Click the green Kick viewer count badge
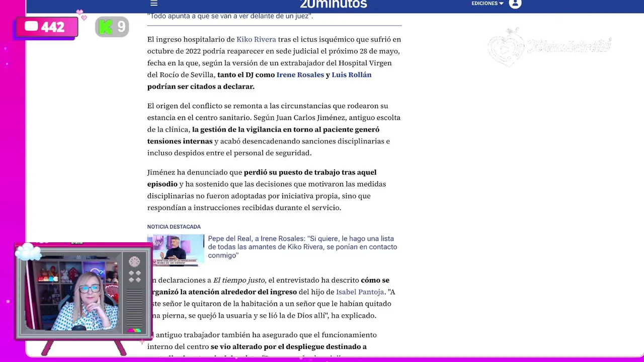 (x=112, y=27)
